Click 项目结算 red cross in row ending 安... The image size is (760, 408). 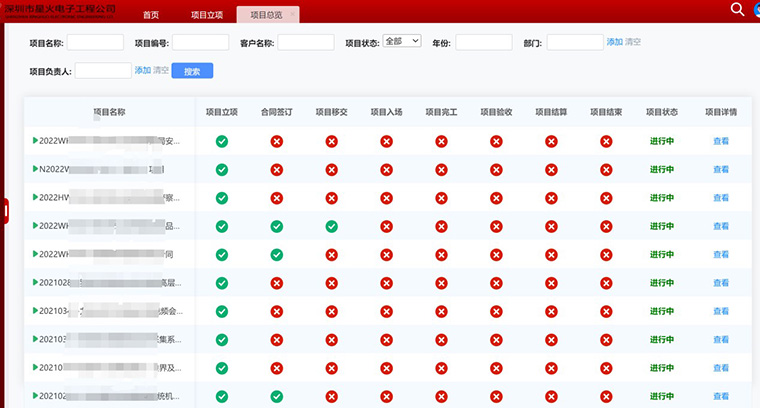click(x=551, y=141)
